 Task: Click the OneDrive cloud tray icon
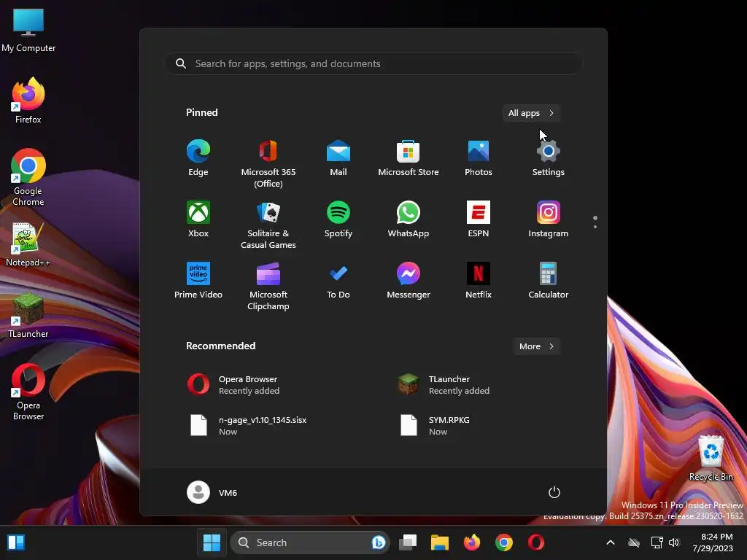tap(634, 542)
